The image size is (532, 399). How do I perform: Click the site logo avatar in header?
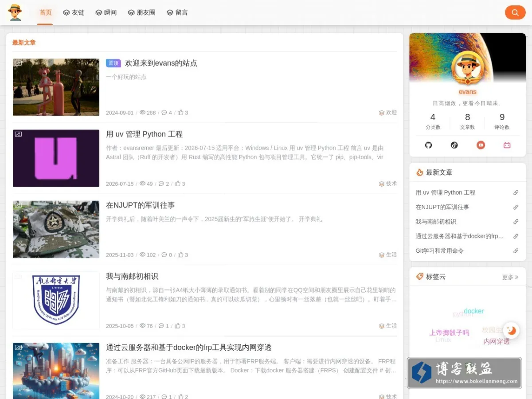pyautogui.click(x=15, y=12)
